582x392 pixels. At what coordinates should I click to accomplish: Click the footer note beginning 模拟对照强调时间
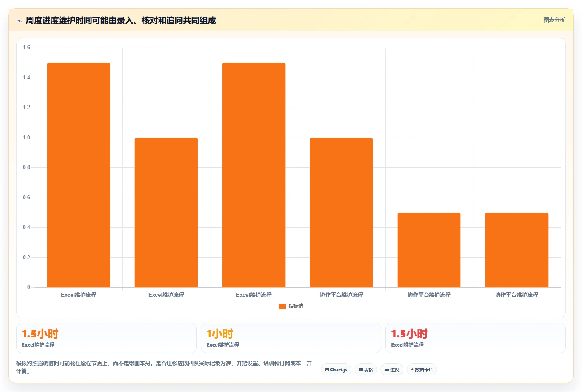[x=164, y=367]
